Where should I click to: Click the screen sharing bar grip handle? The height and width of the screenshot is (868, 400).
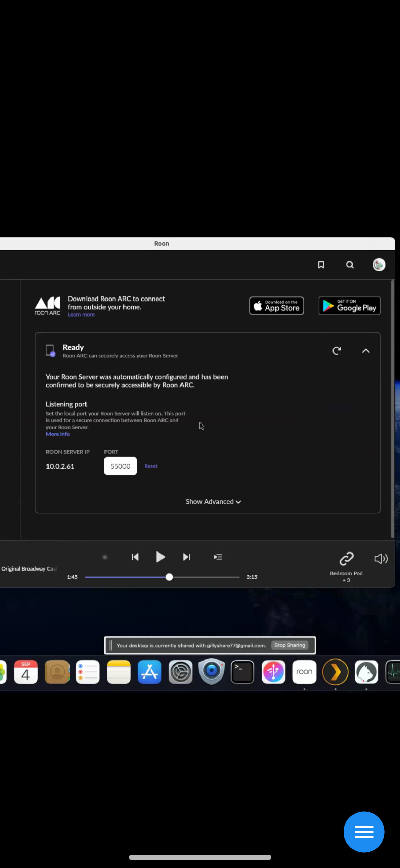[x=110, y=645]
